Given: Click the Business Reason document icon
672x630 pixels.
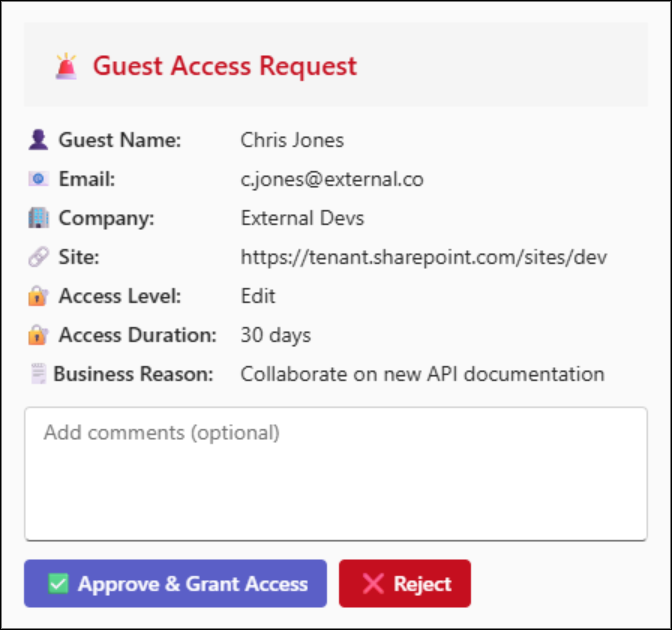Looking at the screenshot, I should click(38, 374).
